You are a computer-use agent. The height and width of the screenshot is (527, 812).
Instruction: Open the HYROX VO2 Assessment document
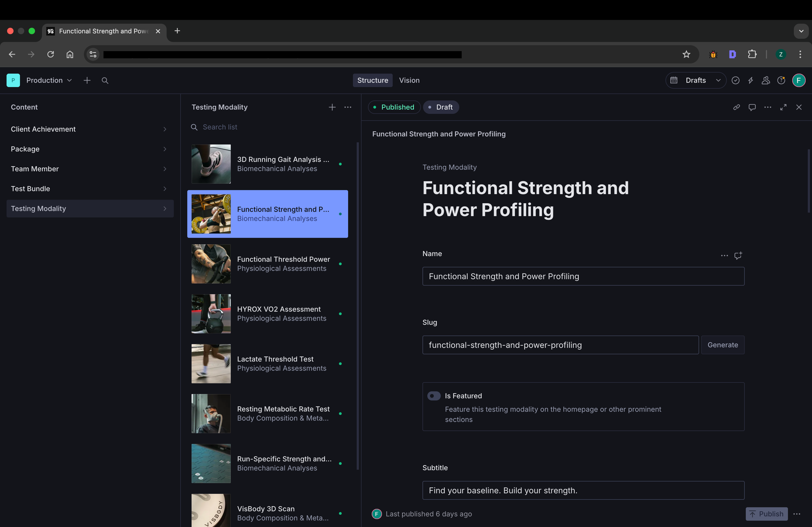pos(267,314)
